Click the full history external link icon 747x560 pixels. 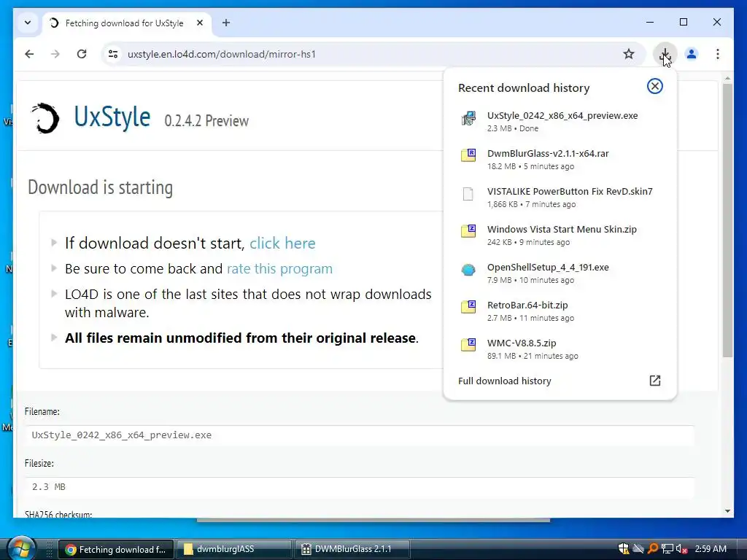655,381
